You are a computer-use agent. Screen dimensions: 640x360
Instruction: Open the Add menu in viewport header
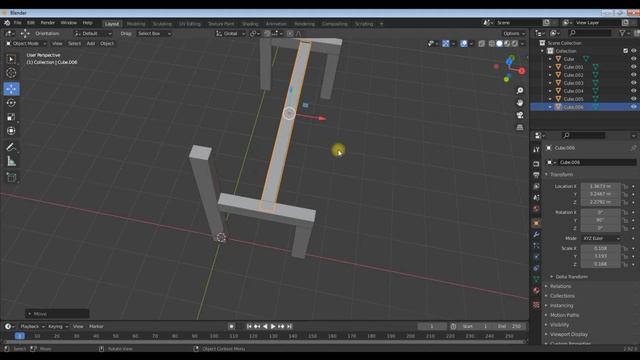(x=91, y=44)
